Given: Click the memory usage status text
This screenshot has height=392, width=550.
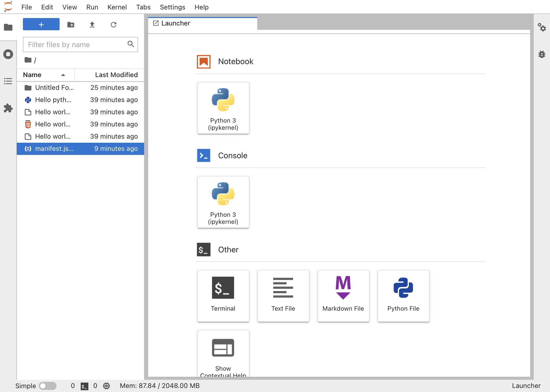Looking at the screenshot, I should coord(160,386).
